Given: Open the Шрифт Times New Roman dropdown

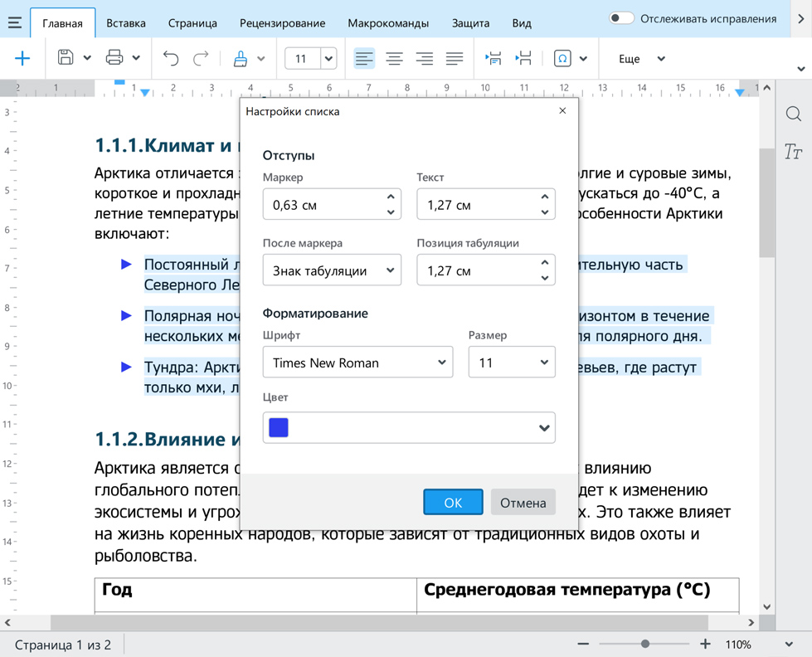Looking at the screenshot, I should [357, 363].
